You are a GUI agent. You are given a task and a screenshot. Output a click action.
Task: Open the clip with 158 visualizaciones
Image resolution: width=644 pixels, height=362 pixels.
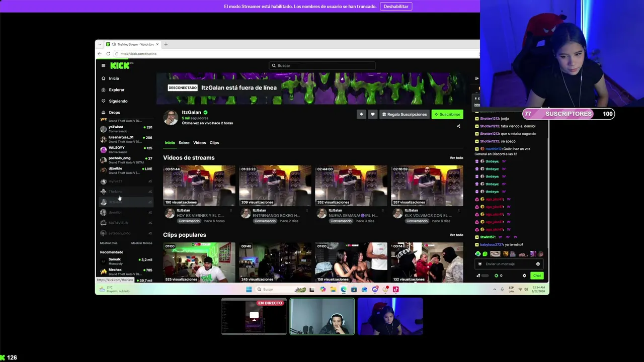351,262
